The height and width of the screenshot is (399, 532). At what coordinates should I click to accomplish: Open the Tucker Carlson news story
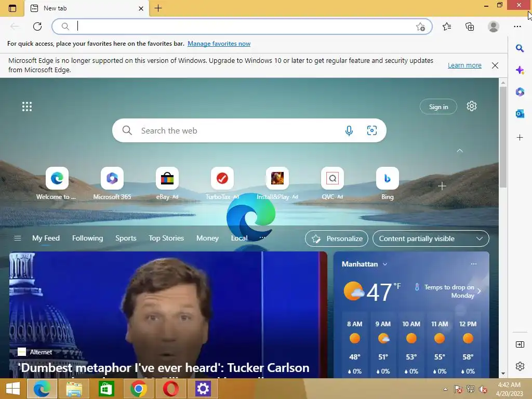click(168, 315)
